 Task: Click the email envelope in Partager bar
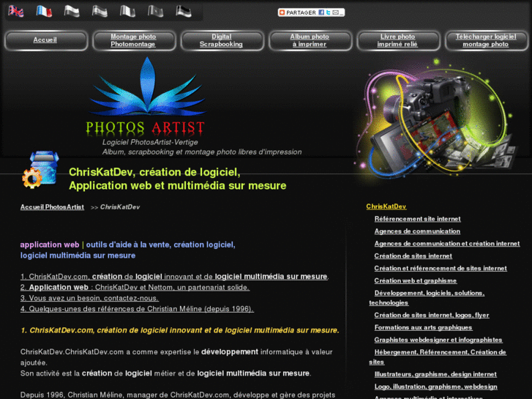pos(335,12)
